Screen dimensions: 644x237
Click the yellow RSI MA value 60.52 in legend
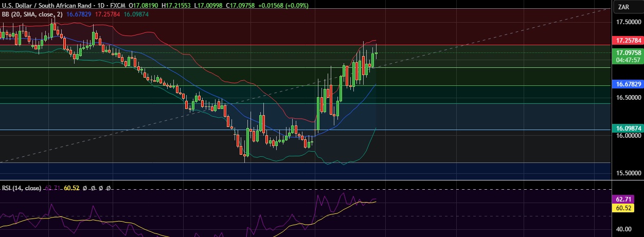[71, 188]
